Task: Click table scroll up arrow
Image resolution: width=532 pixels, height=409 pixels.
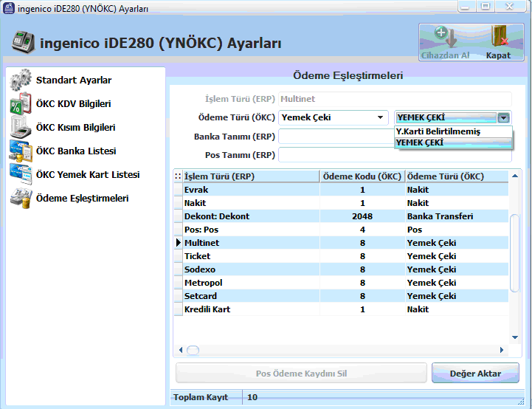Action: point(515,176)
